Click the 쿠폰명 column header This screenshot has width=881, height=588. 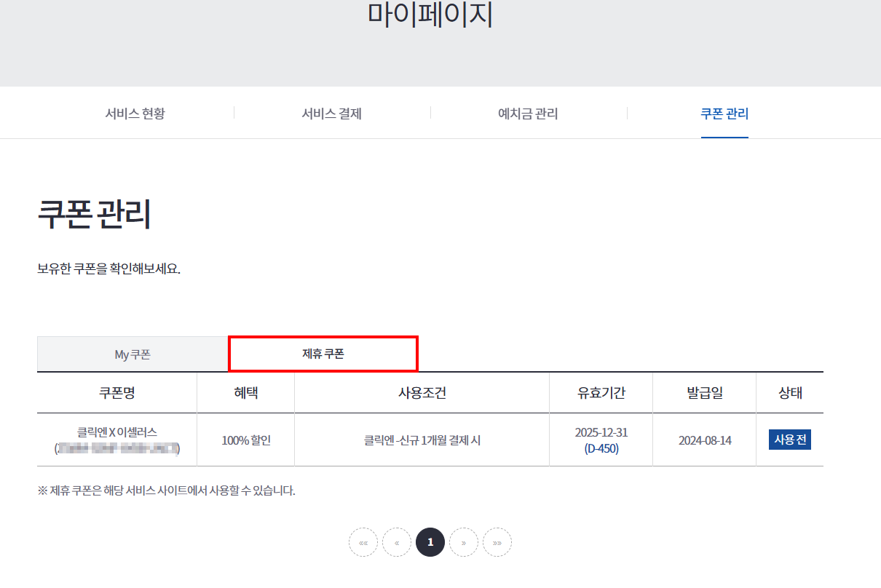pyautogui.click(x=117, y=393)
